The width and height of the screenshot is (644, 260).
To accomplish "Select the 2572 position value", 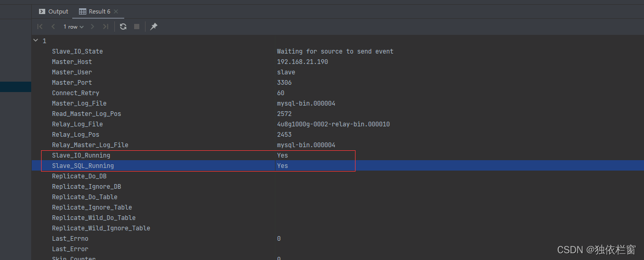I will (284, 114).
